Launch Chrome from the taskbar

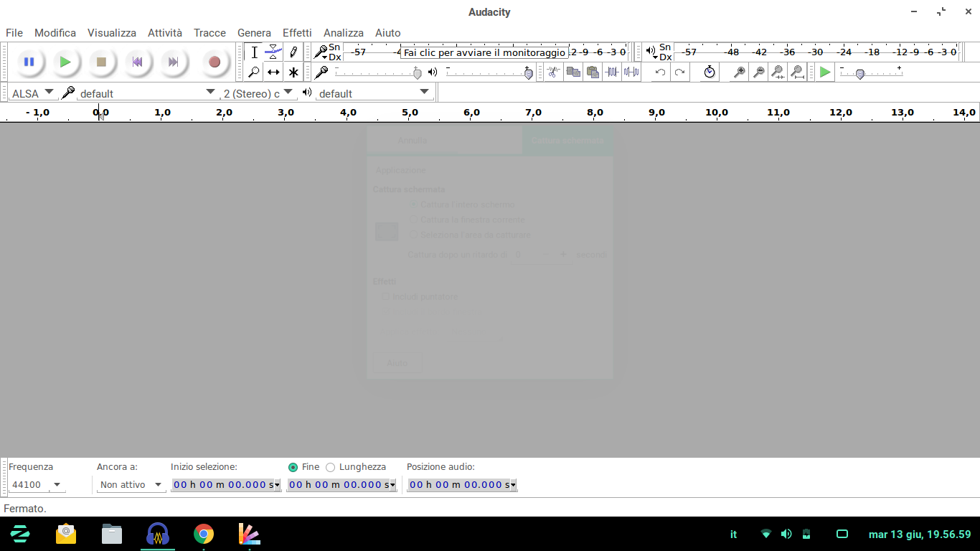click(204, 534)
